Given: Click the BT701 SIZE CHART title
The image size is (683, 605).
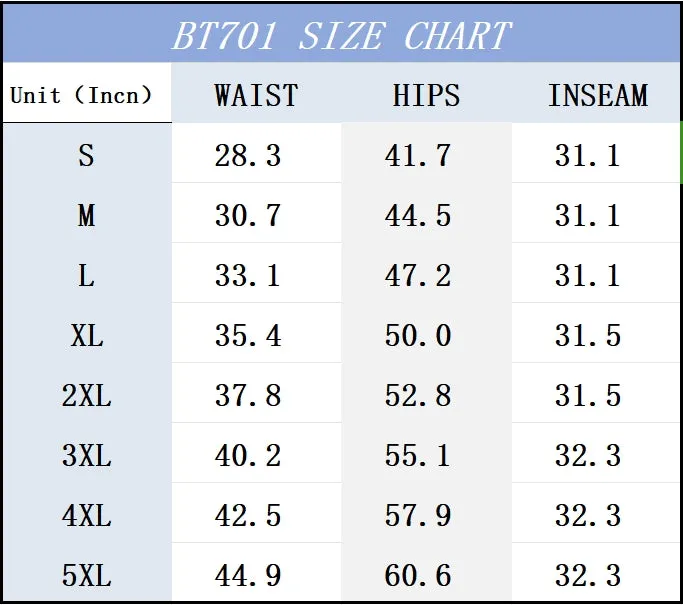Looking at the screenshot, I should click(x=342, y=35).
